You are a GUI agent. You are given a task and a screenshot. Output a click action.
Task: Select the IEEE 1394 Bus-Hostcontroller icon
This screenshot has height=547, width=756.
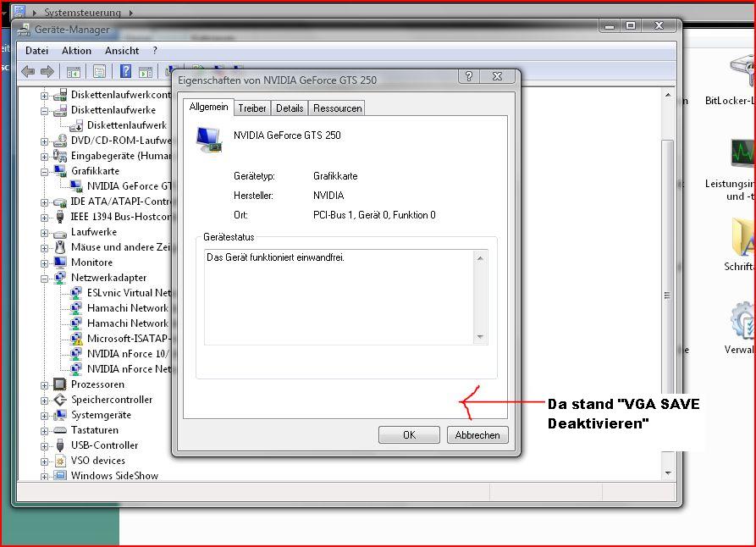(x=60, y=217)
